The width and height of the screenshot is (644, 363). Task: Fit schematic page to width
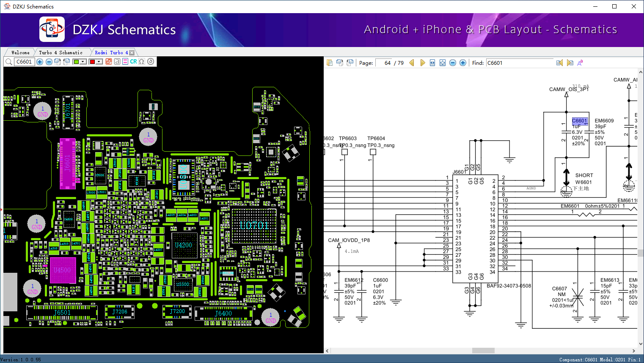[x=432, y=63]
